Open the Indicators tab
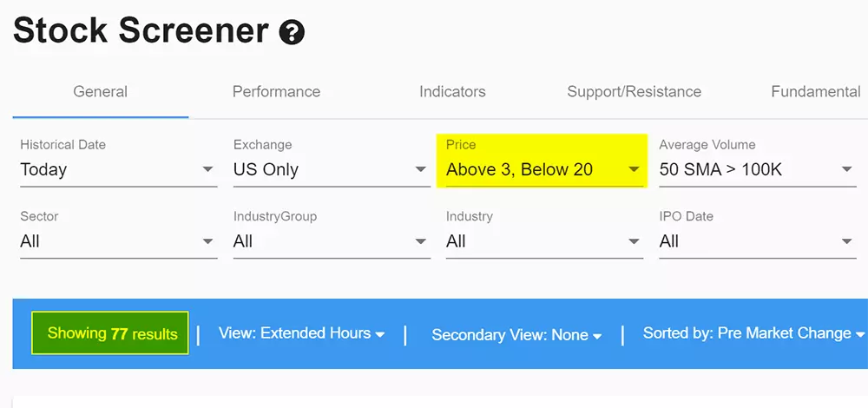Image resolution: width=868 pixels, height=408 pixels. 452,91
